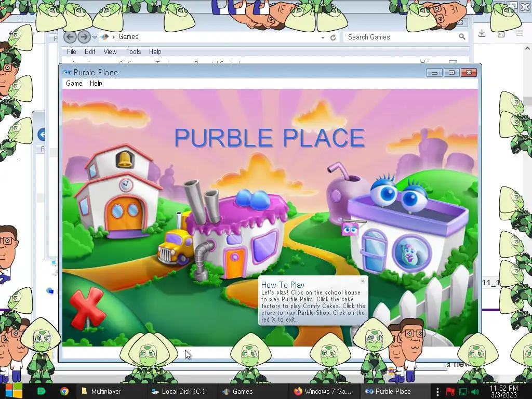Click the big red X to exit
This screenshot has width=532, height=399.
click(87, 308)
